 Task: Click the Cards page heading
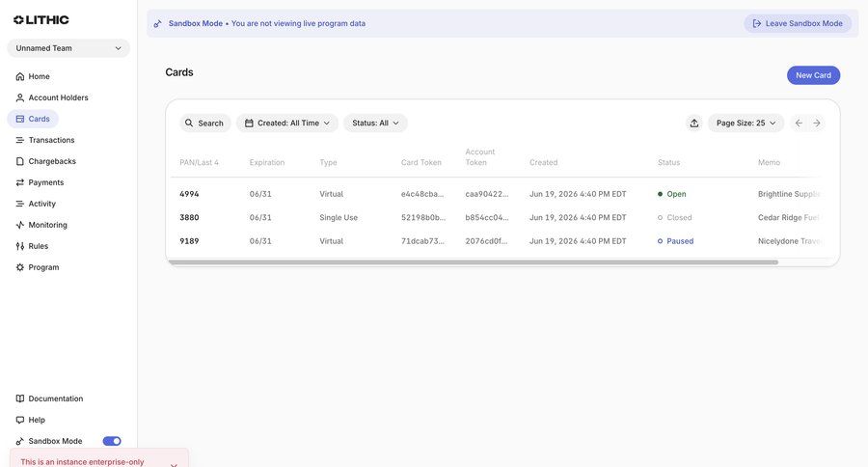(179, 72)
